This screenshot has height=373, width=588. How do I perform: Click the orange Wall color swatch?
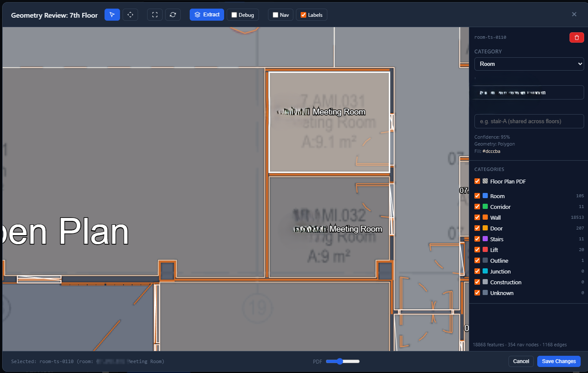click(x=485, y=218)
